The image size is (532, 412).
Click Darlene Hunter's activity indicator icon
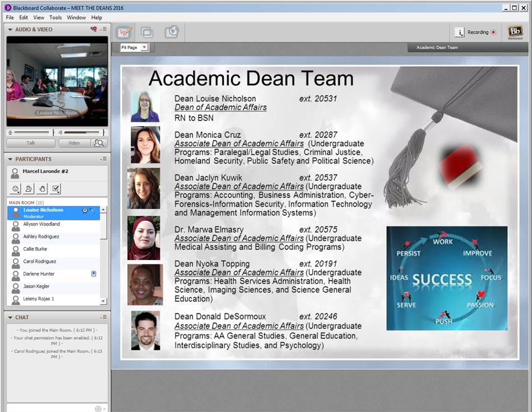tap(94, 274)
